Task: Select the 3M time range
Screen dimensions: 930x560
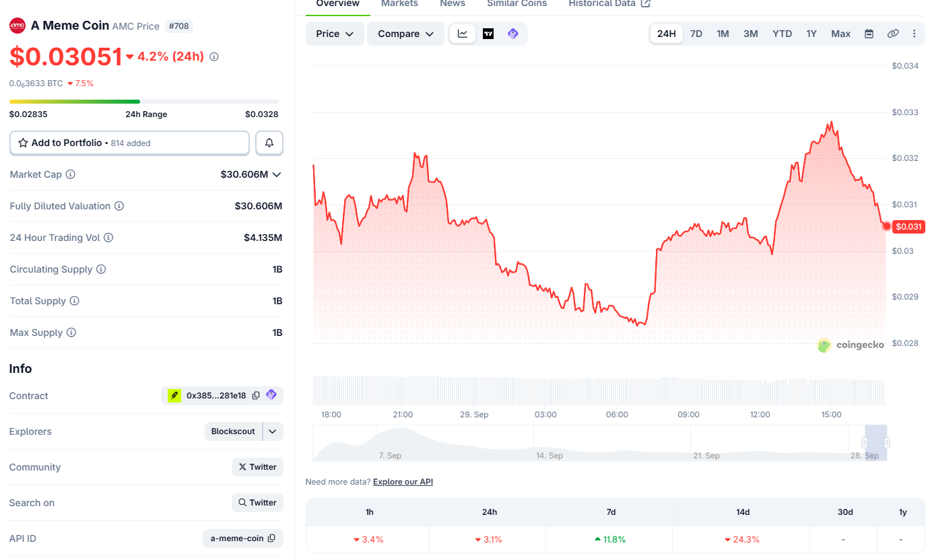Action: point(751,34)
